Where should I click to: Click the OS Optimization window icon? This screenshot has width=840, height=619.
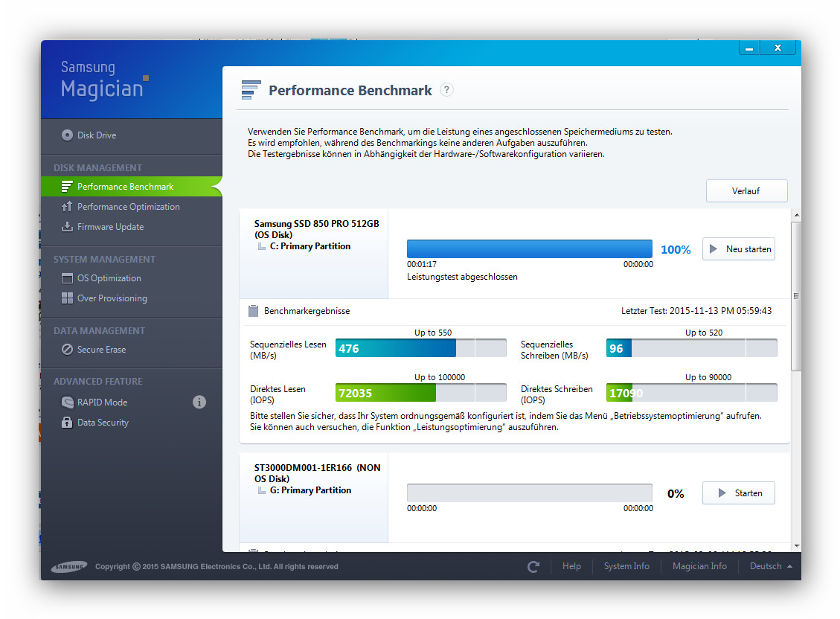pos(67,278)
